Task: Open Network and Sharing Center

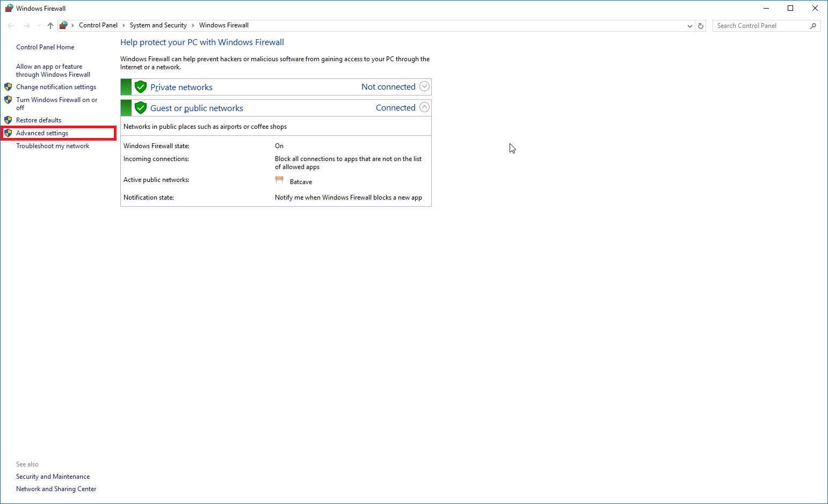Action: pos(56,489)
